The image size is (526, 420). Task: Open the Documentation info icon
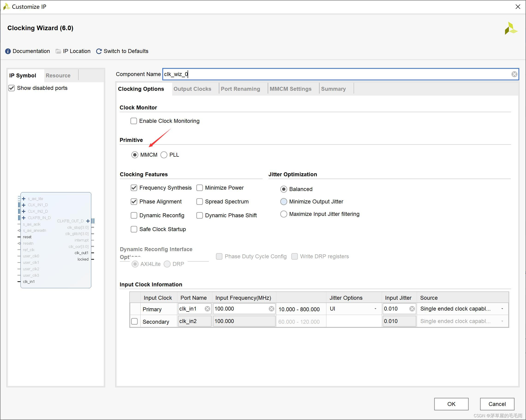point(8,51)
